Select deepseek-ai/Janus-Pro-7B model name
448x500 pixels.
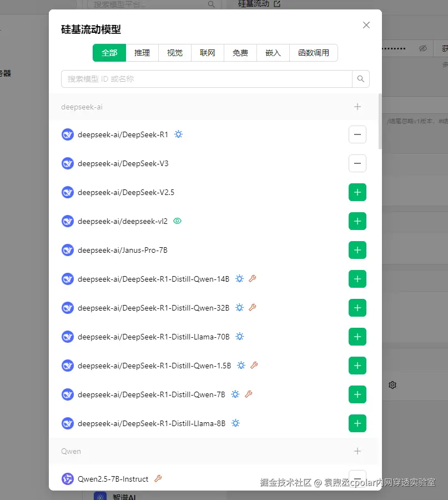pyautogui.click(x=122, y=250)
